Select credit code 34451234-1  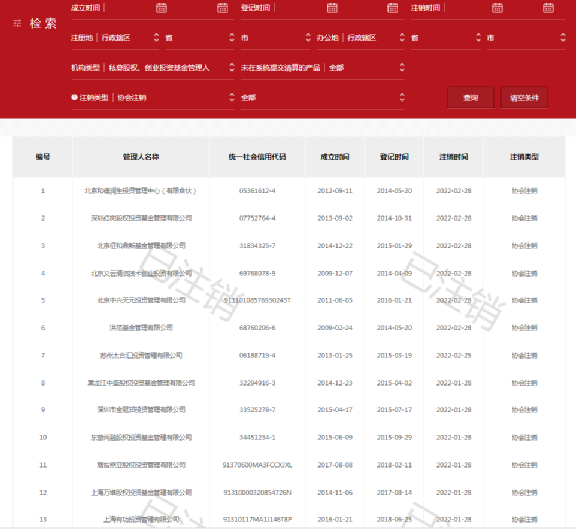pos(257,438)
